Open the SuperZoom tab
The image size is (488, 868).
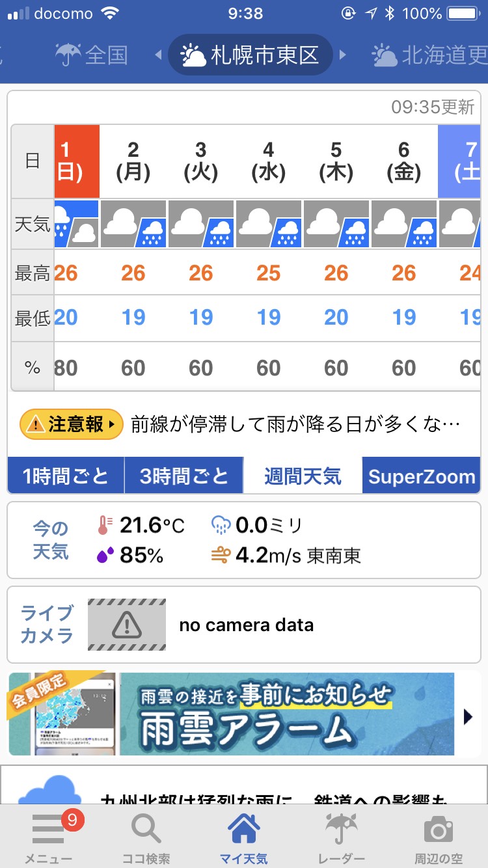[422, 476]
